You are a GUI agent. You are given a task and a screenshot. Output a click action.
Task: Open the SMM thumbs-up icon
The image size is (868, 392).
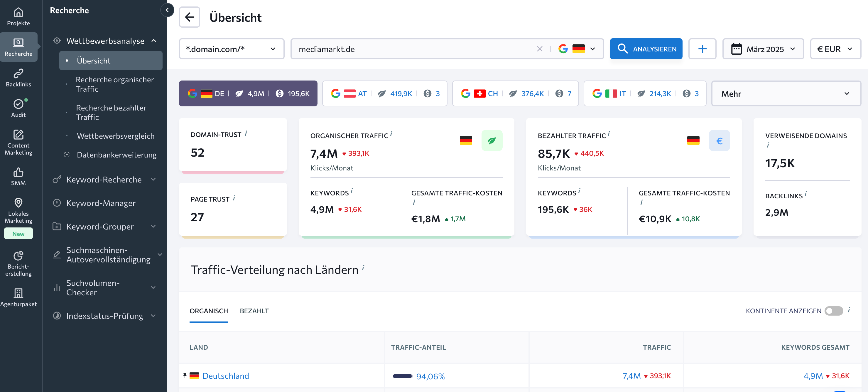[x=18, y=172]
